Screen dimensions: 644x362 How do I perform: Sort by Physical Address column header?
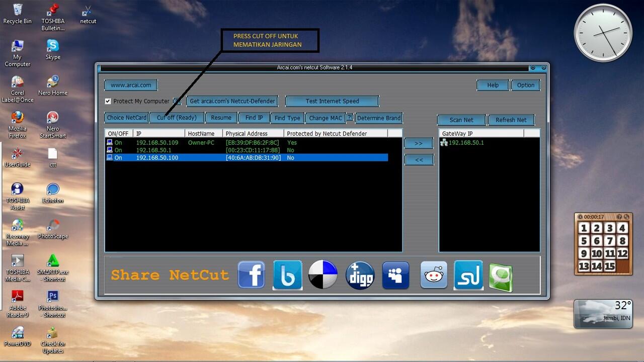[x=253, y=133]
